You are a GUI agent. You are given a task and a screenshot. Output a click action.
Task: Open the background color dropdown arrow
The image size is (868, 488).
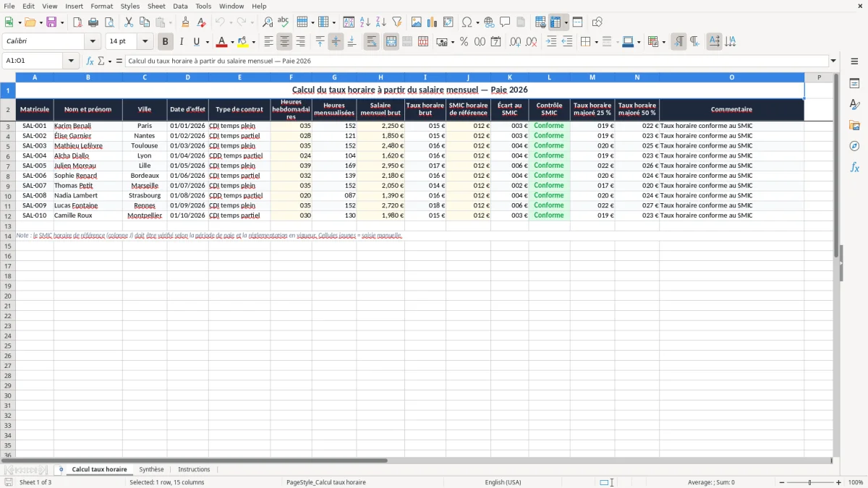coord(253,42)
